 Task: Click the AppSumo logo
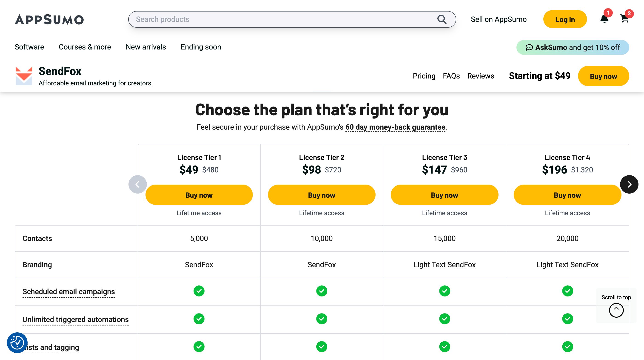[49, 20]
